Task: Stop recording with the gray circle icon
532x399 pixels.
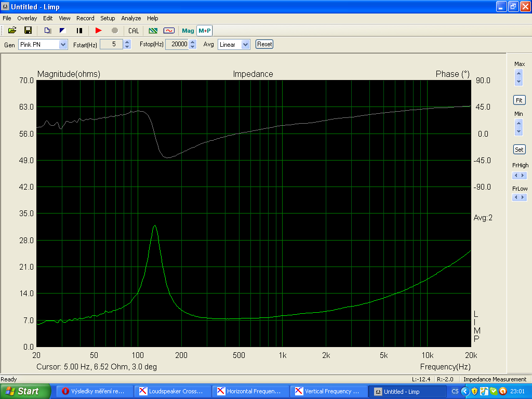Action: pyautogui.click(x=115, y=31)
